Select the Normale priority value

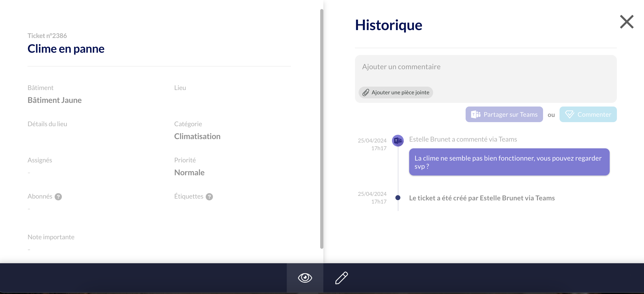coord(189,173)
